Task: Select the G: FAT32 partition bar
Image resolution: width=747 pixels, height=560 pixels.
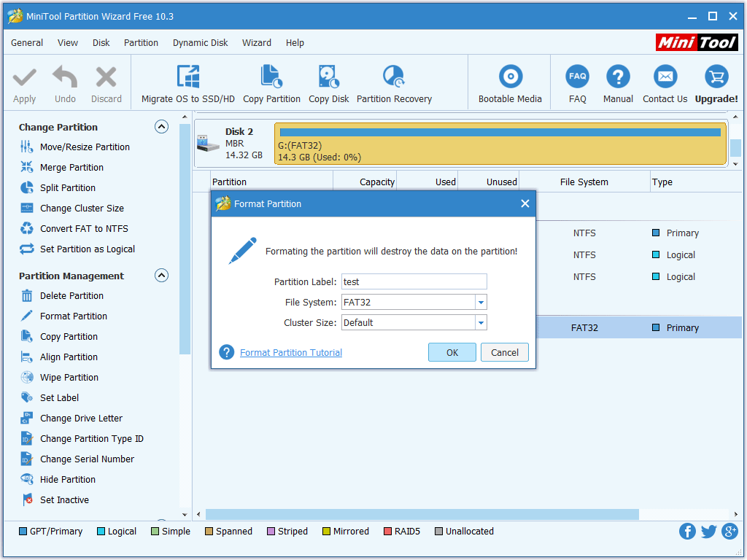Action: (x=500, y=144)
